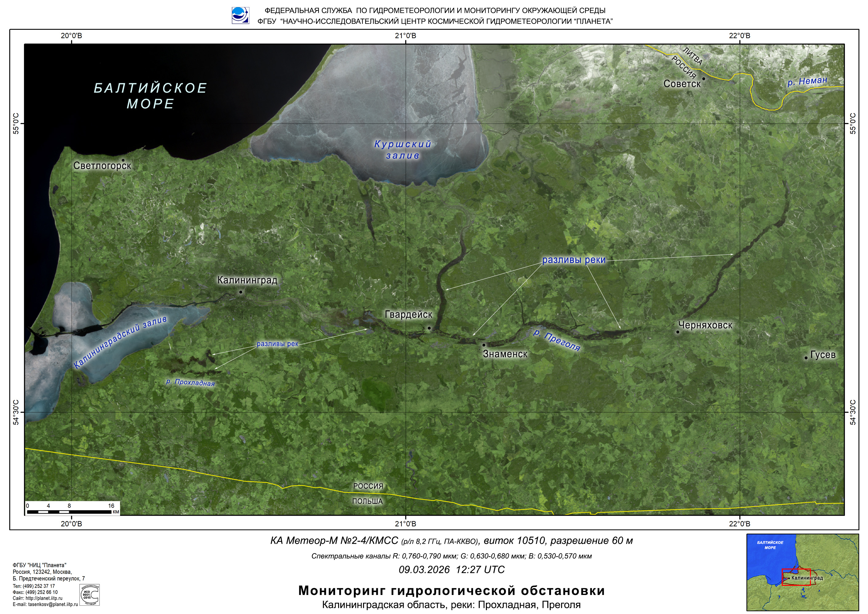This screenshot has width=868, height=614.
Task: Click the Светлогорск city marker dot
Action: (x=123, y=160)
